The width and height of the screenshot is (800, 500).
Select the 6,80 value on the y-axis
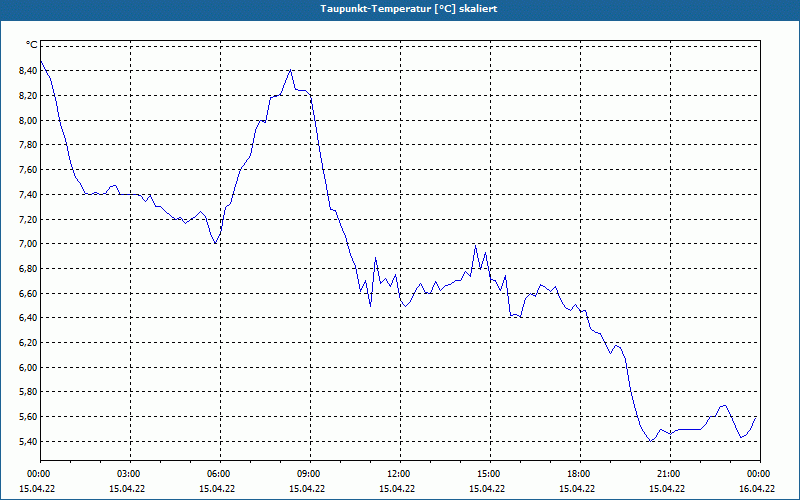point(28,268)
